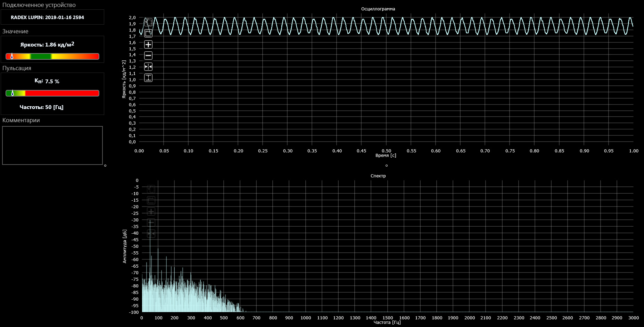Click the spectrum selection checkmark icon
The height and width of the screenshot is (327, 644).
coord(151,189)
